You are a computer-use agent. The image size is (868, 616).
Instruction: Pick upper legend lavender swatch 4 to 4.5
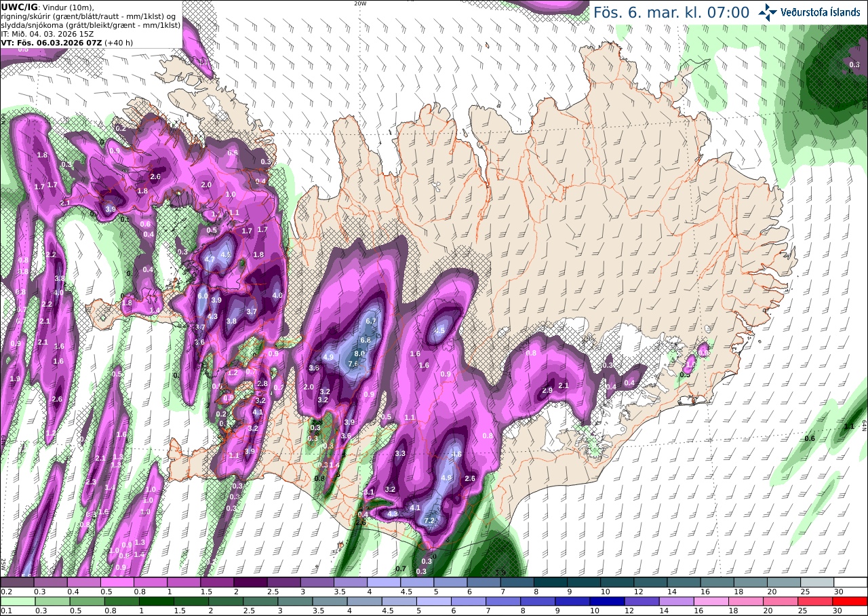point(384,582)
